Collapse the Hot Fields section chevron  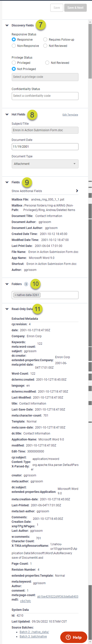click(7, 114)
